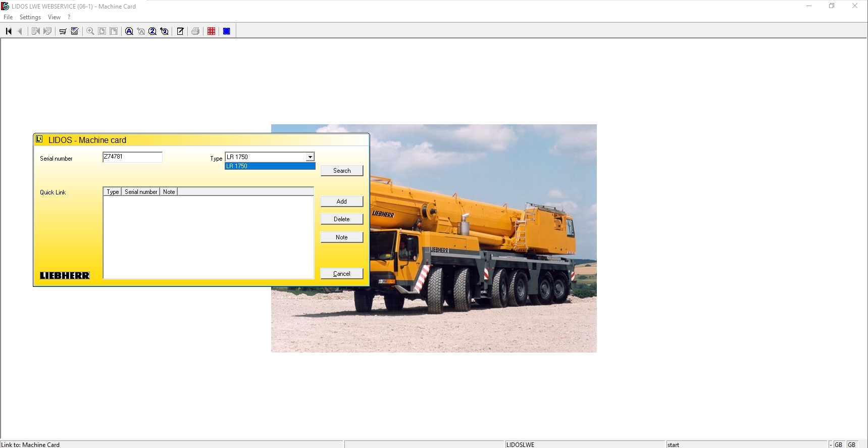Screen dimensions: 868x448
Task: Click the 'Quick Link' label
Action: (53, 192)
